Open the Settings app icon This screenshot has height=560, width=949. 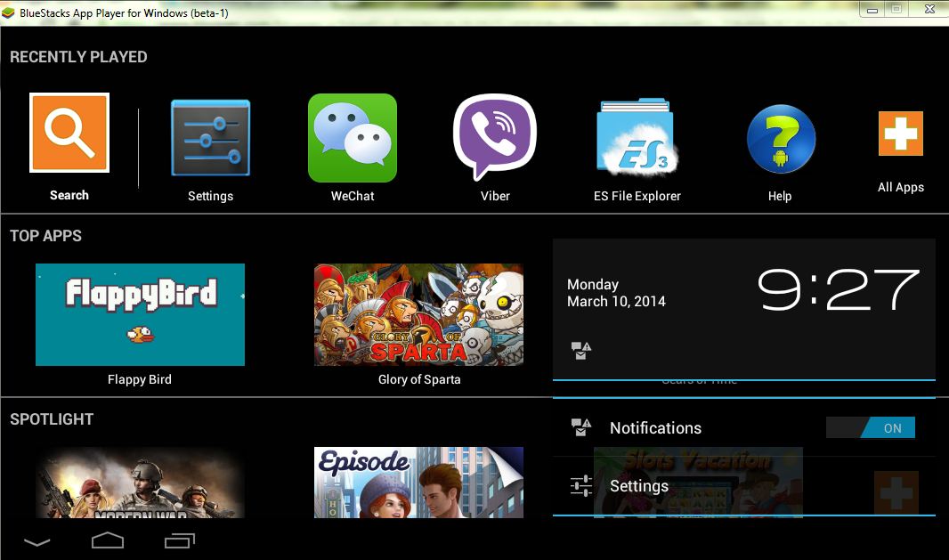tap(211, 138)
